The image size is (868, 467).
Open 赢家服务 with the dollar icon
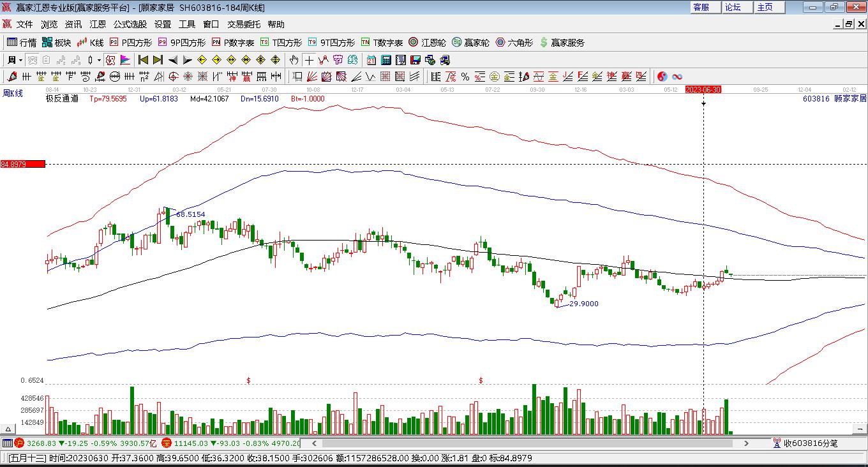coord(562,43)
